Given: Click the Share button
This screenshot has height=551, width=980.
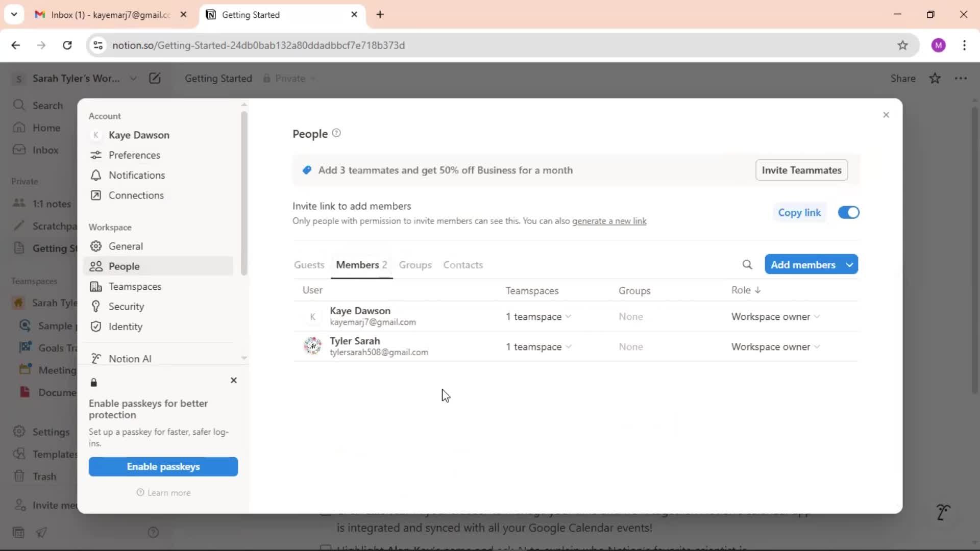Looking at the screenshot, I should [902, 78].
